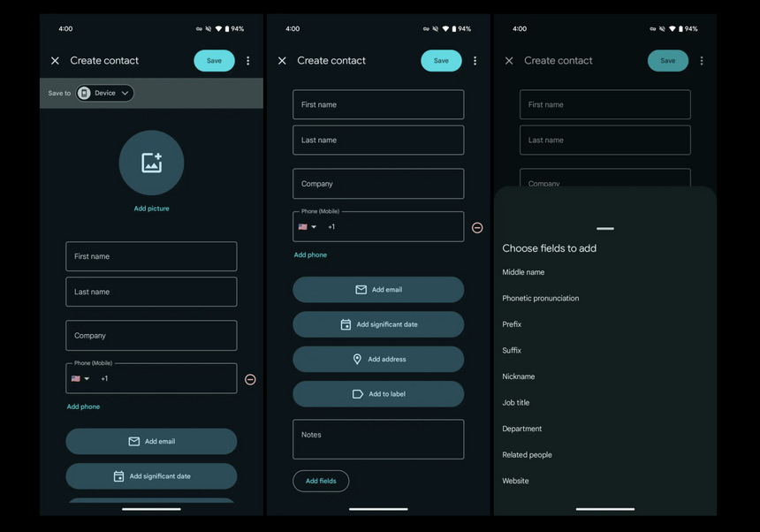The width and height of the screenshot is (760, 532).
Task: Open country code flag dropdown in middle screen
Action: coord(308,227)
